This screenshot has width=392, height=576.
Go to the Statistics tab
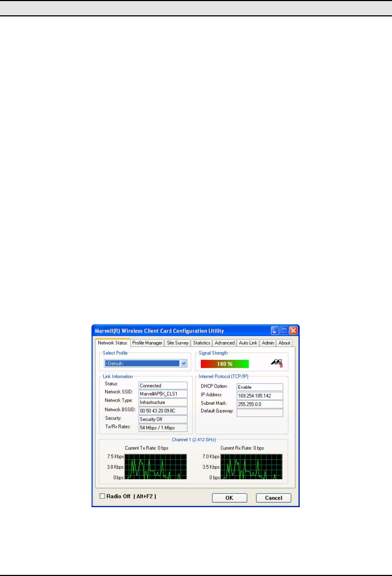(201, 343)
